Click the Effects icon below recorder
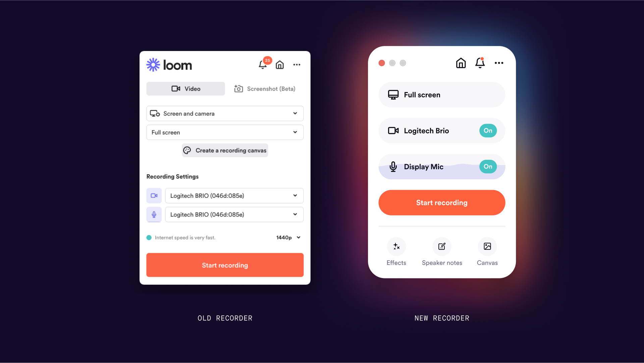 click(x=397, y=246)
